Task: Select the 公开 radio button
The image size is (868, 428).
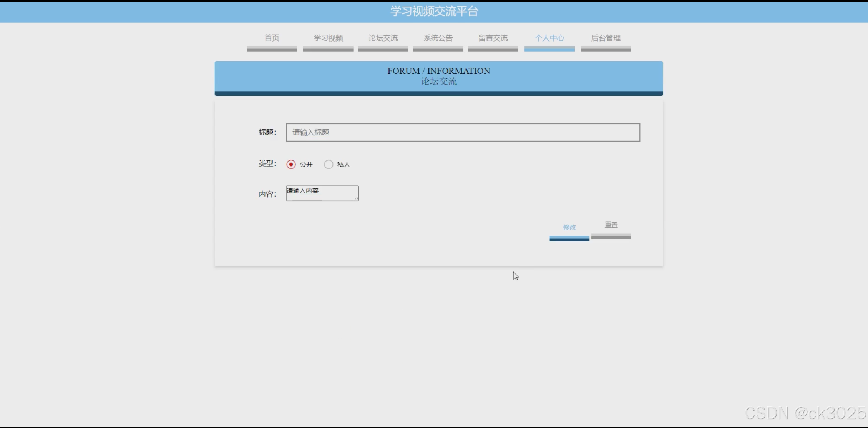Action: point(291,165)
